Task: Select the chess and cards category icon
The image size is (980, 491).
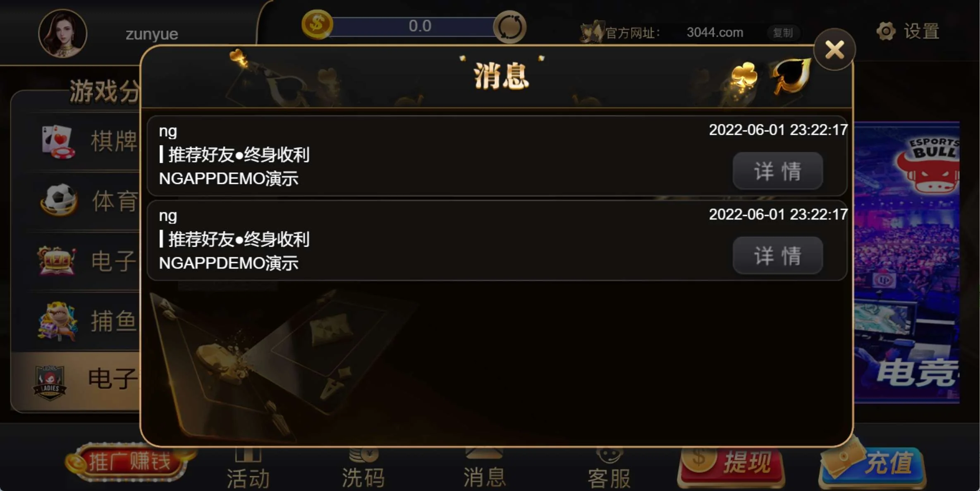Action: [x=58, y=141]
